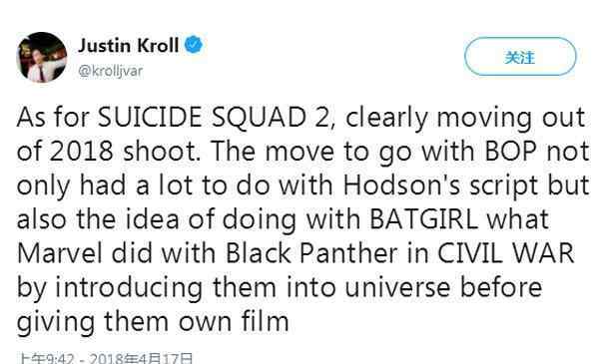Click the 关注 follow button
Screen dimensions: 599x364
pos(520,57)
